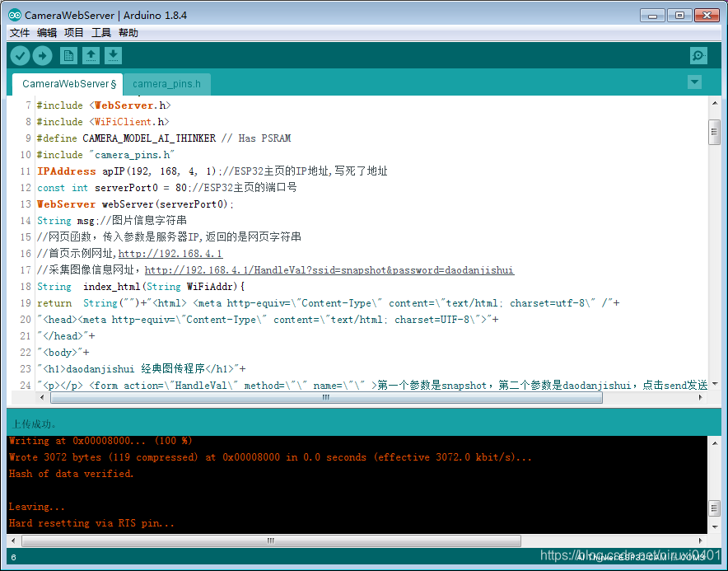Click 'return' keyword on line 19

point(54,303)
